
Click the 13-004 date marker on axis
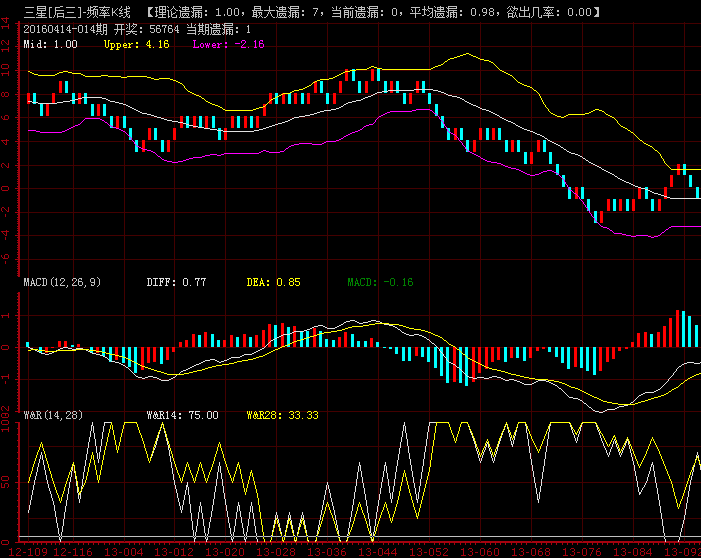point(125,551)
